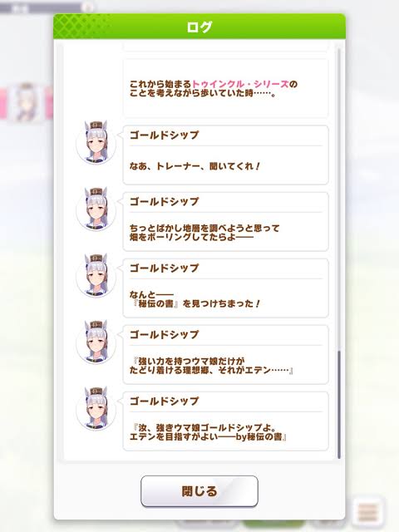The image size is (399, 532).
Task: Click the log scrollbar thumb
Action: pos(338,405)
